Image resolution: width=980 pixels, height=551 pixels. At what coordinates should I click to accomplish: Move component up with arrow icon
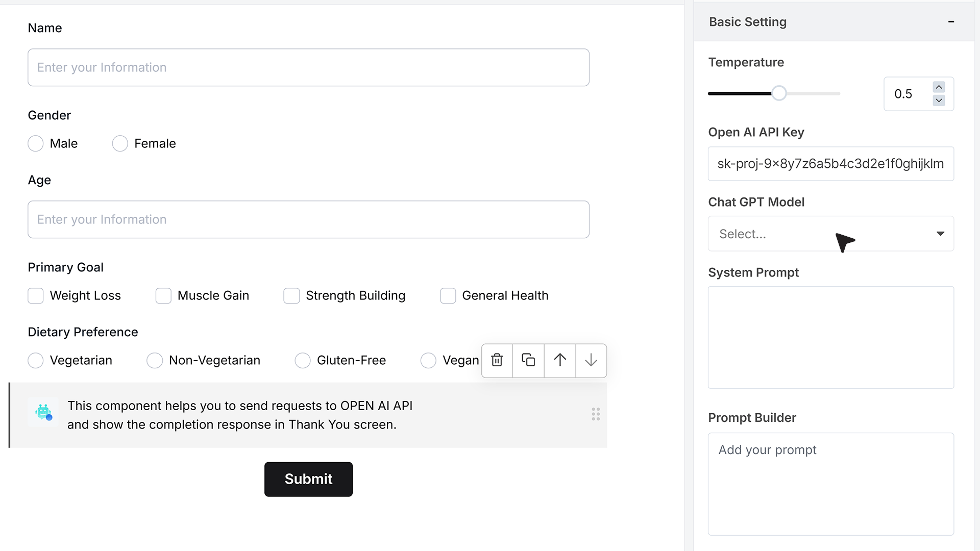(560, 360)
